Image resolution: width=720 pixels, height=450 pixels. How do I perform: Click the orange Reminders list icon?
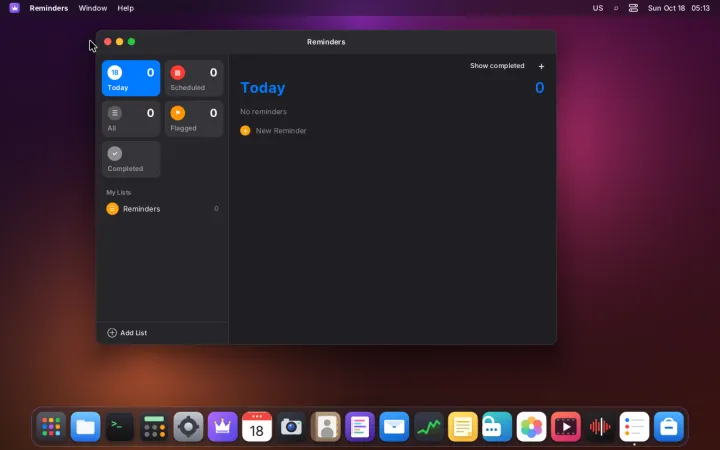tap(112, 208)
